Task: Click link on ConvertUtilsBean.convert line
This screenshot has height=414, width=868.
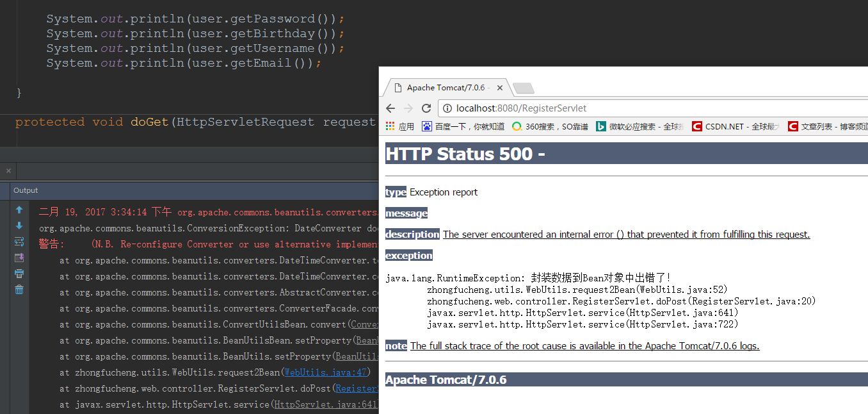Action: click(365, 324)
